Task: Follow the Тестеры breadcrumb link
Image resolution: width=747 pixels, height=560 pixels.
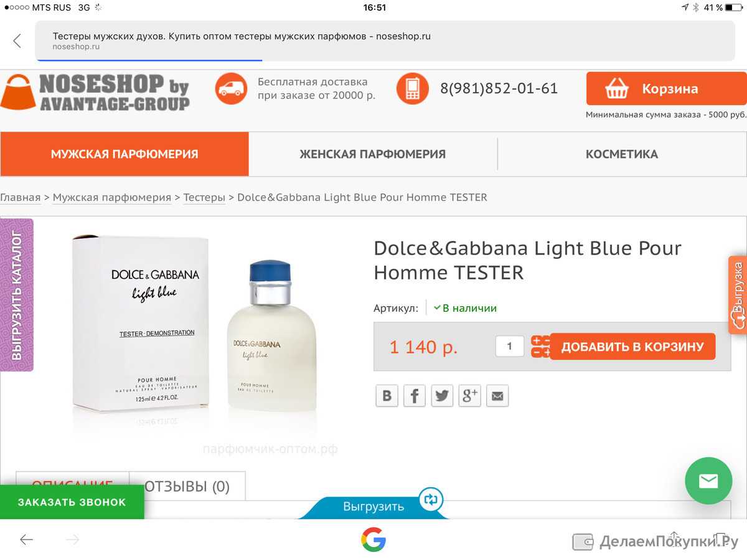Action: [204, 197]
